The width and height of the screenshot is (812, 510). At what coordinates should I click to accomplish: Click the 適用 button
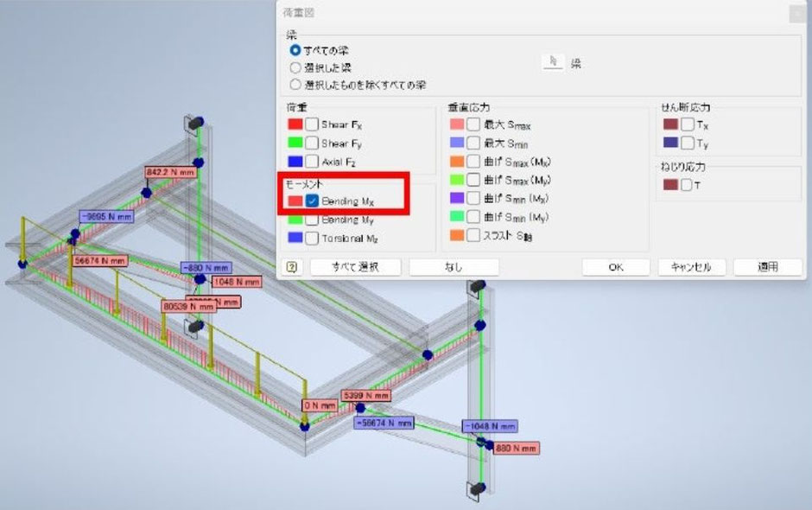(768, 267)
